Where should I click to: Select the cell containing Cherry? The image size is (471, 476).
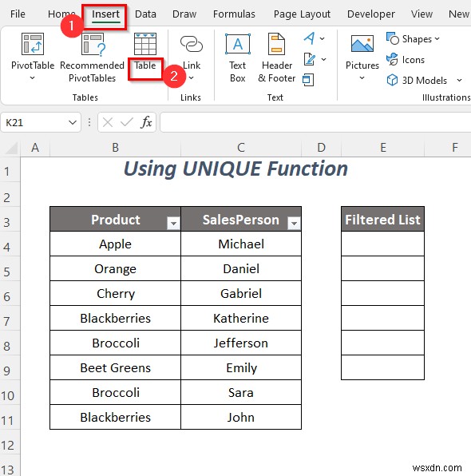115,294
